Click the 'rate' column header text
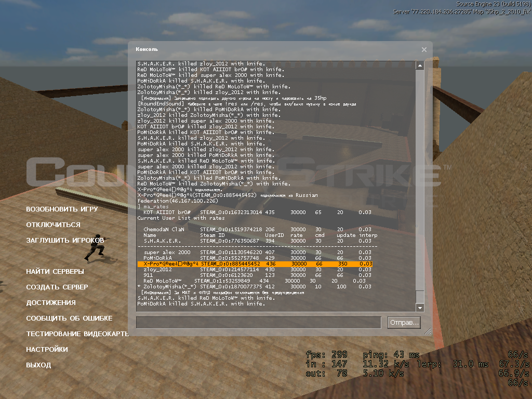 pyautogui.click(x=296, y=235)
